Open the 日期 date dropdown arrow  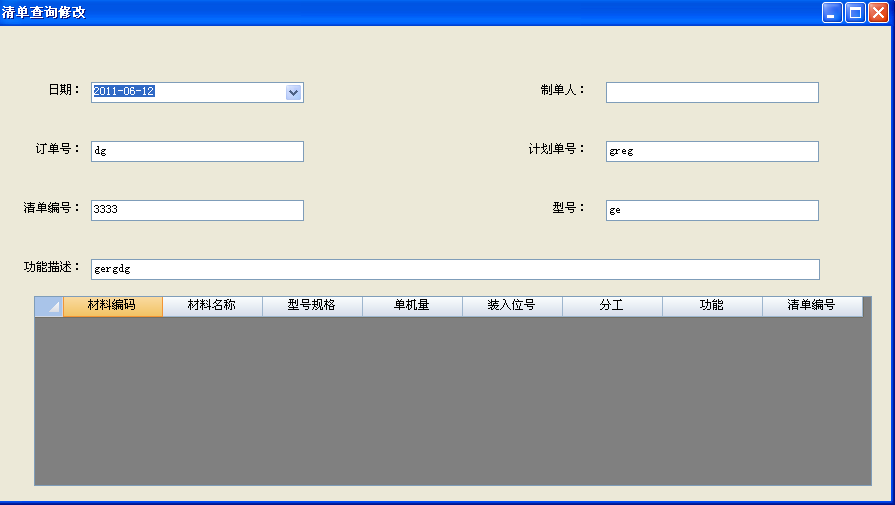point(293,92)
